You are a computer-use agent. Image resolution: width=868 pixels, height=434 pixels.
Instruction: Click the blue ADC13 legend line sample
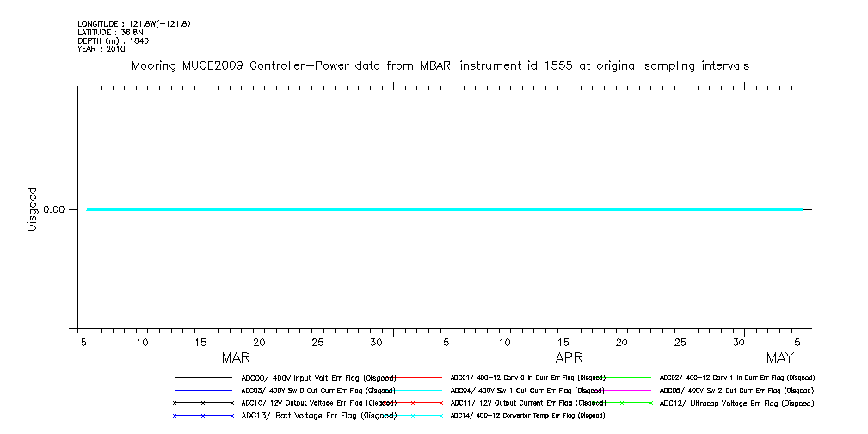point(202,416)
